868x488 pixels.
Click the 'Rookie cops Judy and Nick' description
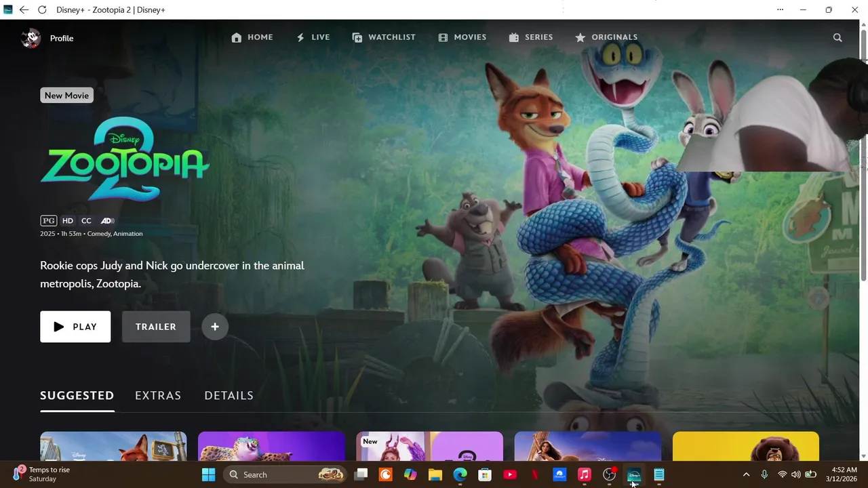pos(172,274)
